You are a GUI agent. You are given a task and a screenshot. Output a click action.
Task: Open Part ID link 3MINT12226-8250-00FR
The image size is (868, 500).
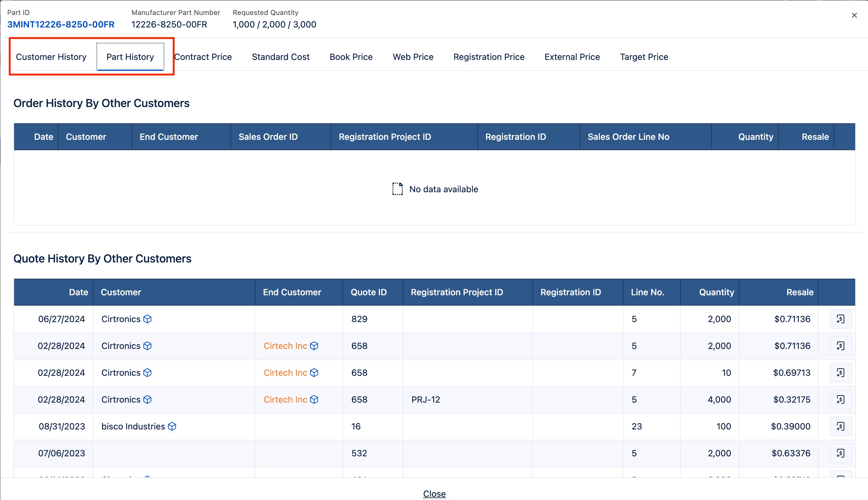pos(61,24)
